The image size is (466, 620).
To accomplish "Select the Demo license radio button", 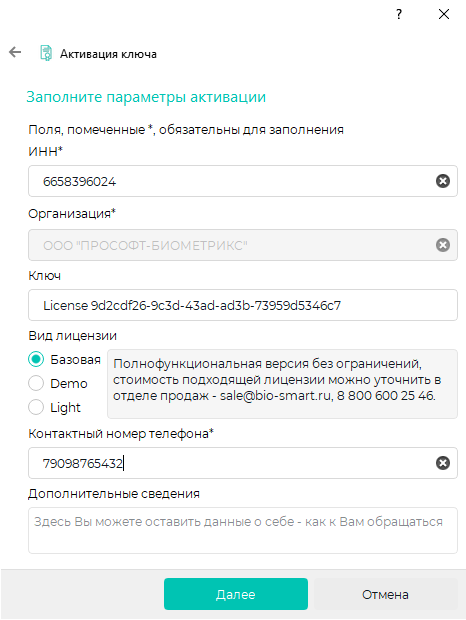I will pyautogui.click(x=36, y=383).
